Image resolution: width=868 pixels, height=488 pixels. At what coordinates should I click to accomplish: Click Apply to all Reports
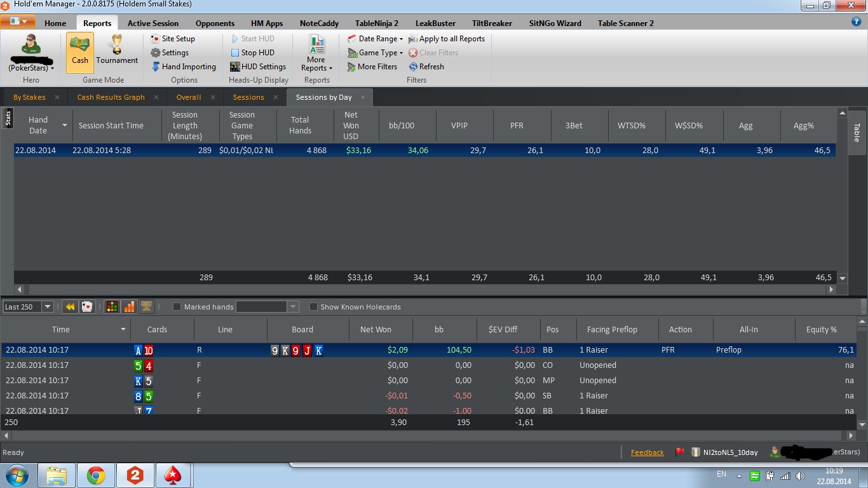click(x=447, y=39)
